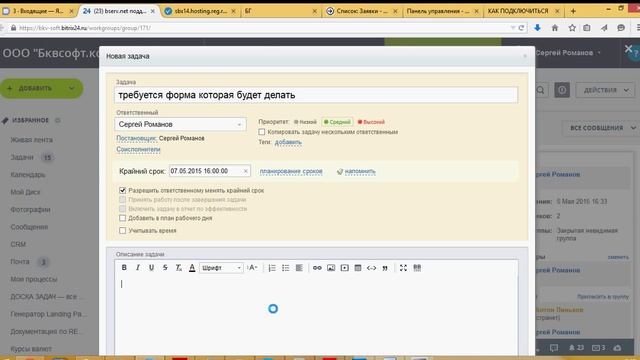Insert code block in description
640x360 pixels.
[x=371, y=268]
